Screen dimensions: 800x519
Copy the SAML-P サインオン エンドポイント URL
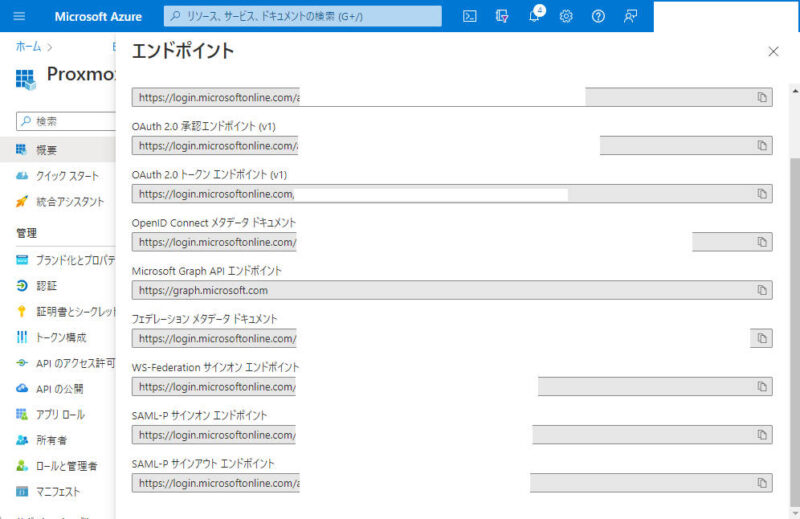[x=762, y=435]
